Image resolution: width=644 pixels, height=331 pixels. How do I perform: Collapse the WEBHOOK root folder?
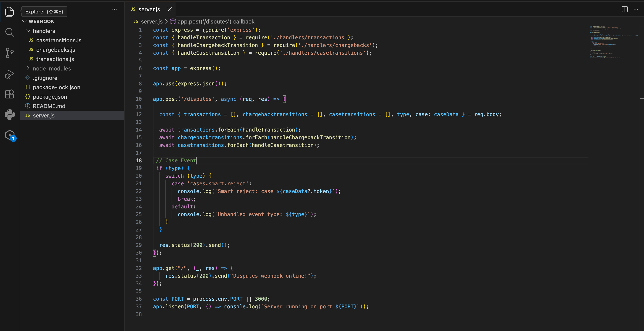pyautogui.click(x=25, y=22)
